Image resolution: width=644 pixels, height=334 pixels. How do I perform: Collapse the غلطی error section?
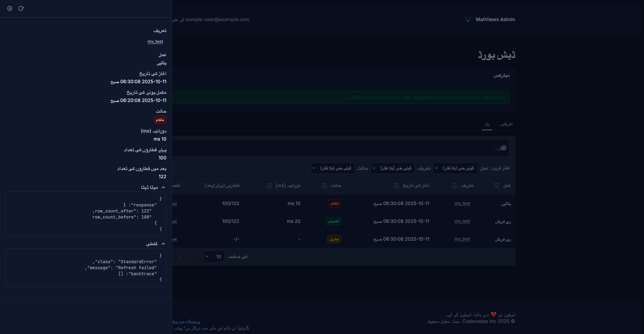tap(163, 244)
